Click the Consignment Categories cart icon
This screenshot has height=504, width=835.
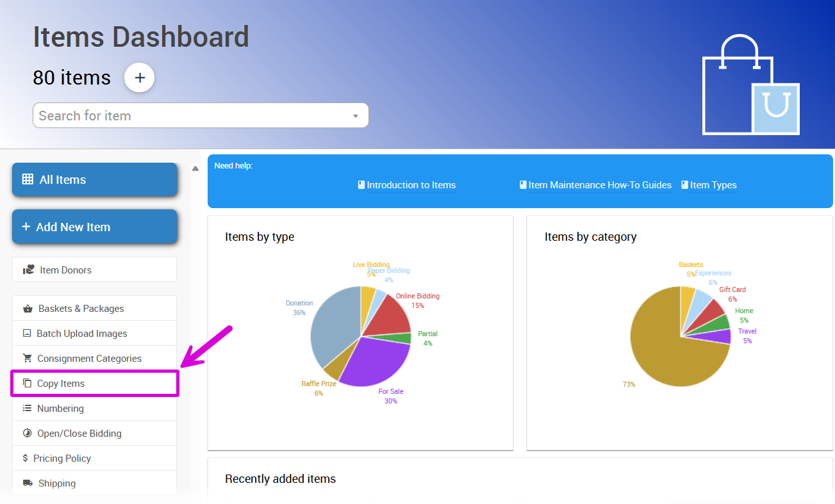(x=28, y=359)
